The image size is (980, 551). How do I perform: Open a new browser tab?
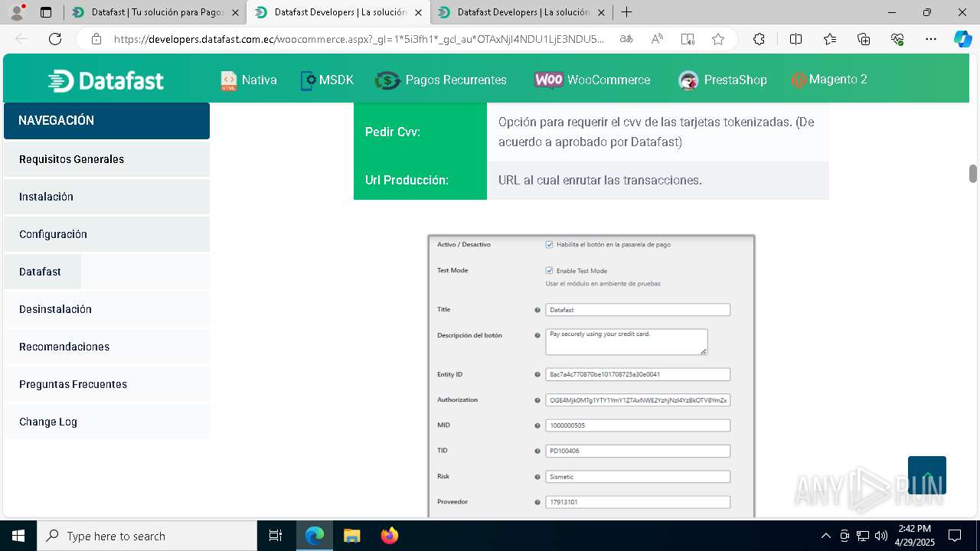(626, 12)
